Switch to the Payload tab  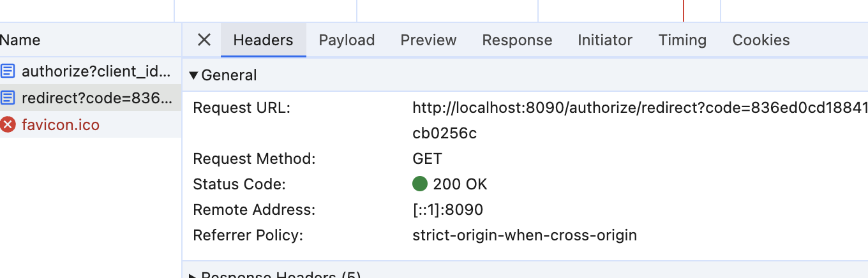347,40
